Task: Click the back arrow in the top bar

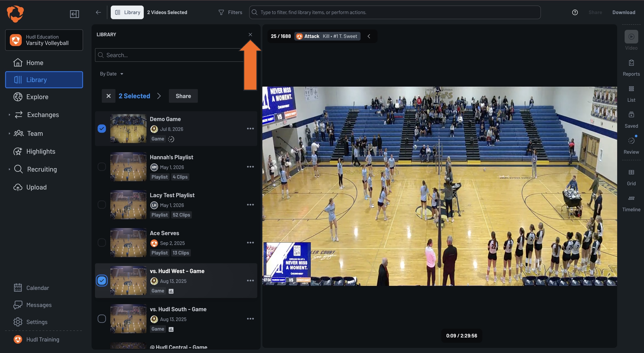Action: [x=98, y=12]
